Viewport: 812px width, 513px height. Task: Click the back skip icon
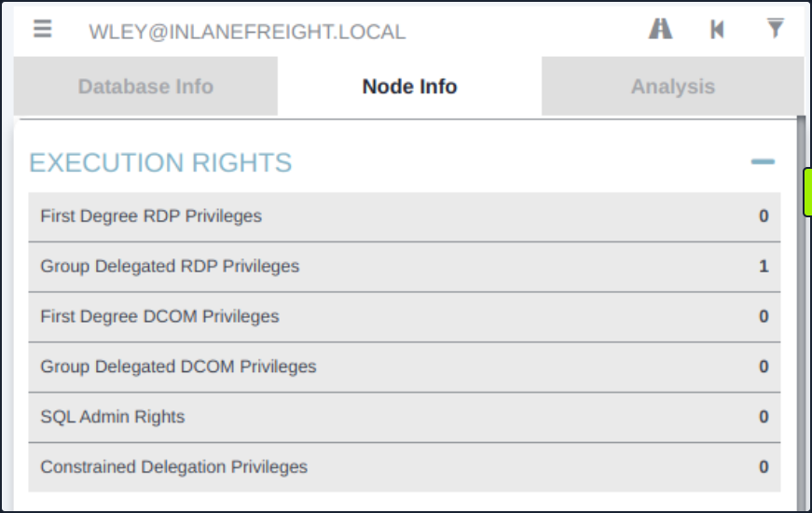(717, 29)
